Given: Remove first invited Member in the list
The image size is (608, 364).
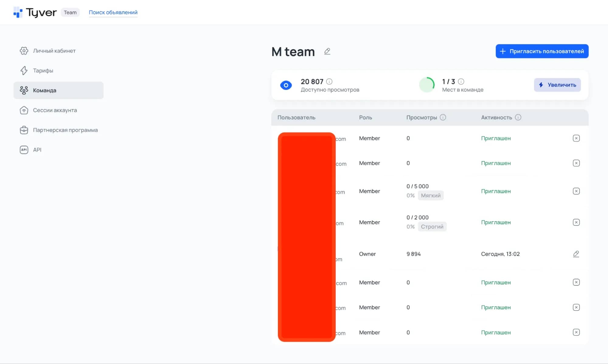Looking at the screenshot, I should click(x=576, y=138).
